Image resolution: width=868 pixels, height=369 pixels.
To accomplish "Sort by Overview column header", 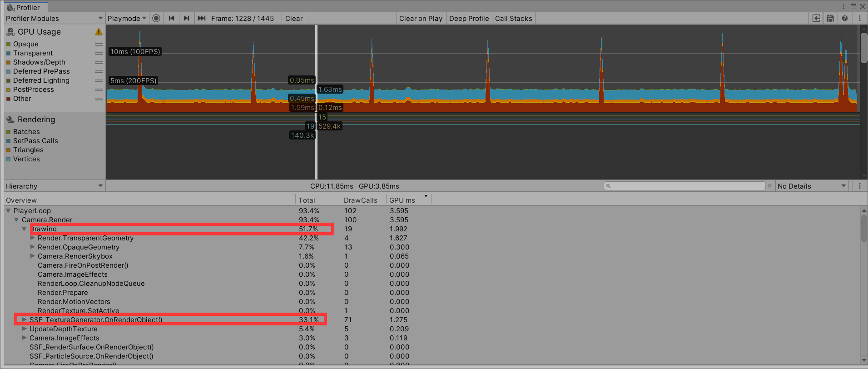I will pos(150,200).
